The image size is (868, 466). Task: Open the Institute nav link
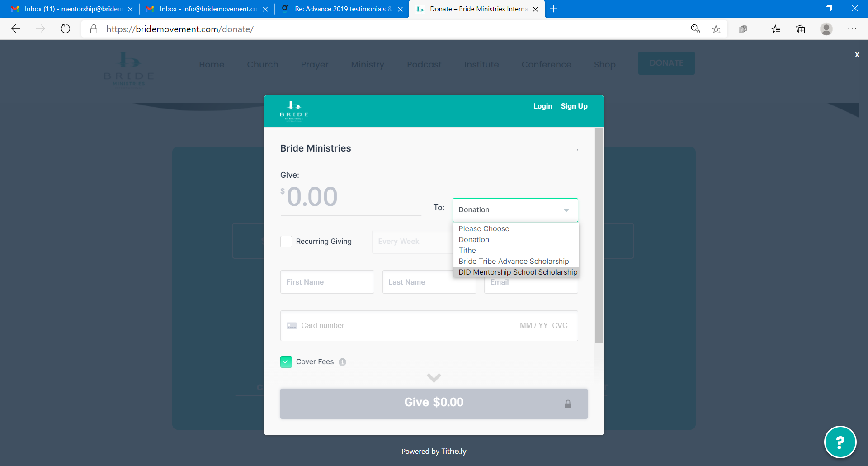[481, 64]
